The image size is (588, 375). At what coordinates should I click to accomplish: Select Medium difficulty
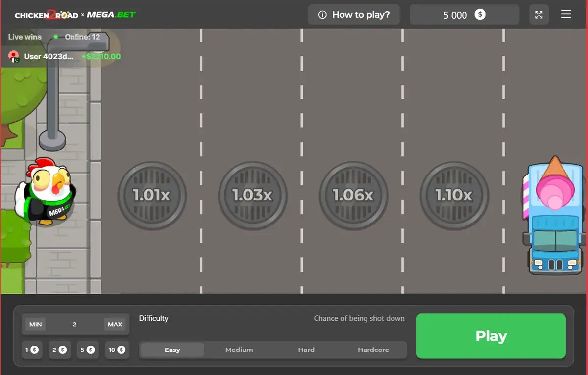(x=239, y=350)
